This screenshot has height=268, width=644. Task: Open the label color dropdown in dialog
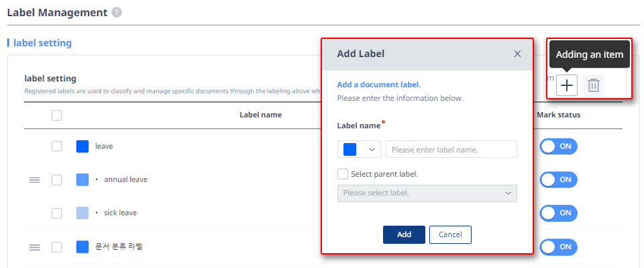359,149
